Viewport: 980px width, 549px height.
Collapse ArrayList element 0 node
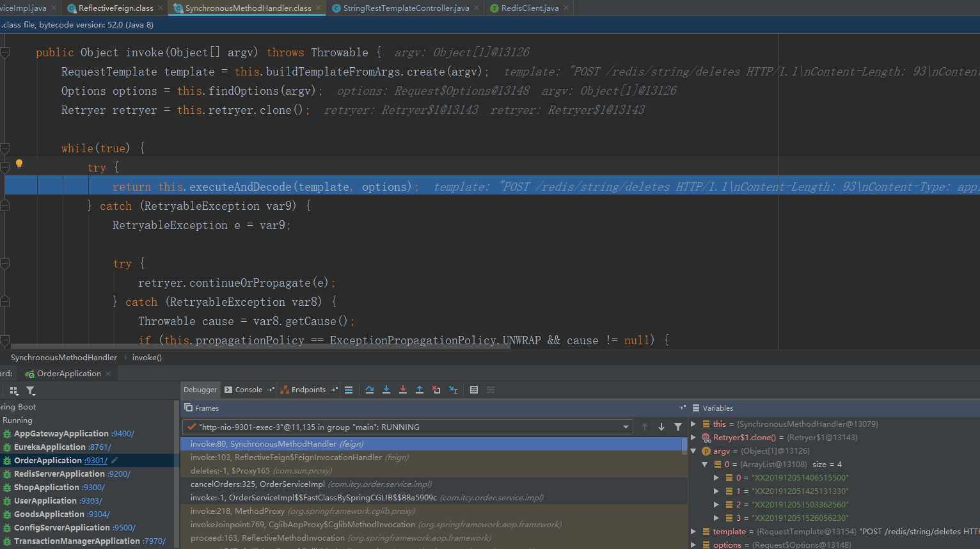[x=705, y=464]
